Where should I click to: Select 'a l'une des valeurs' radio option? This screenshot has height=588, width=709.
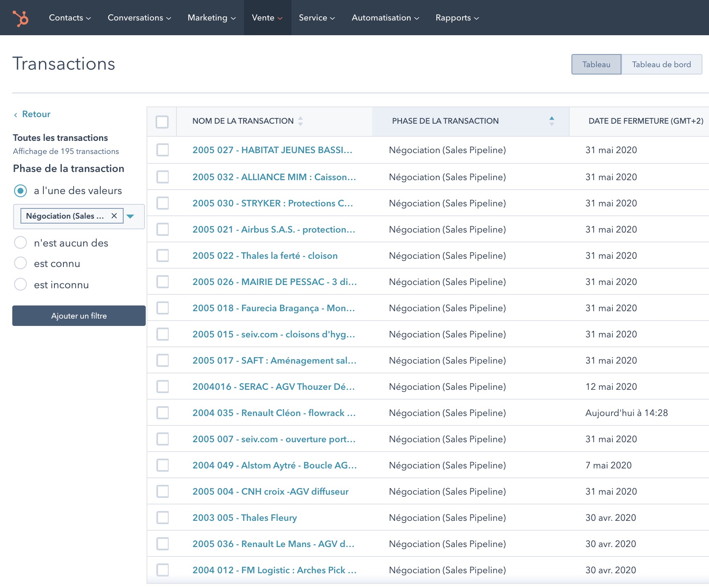(20, 191)
